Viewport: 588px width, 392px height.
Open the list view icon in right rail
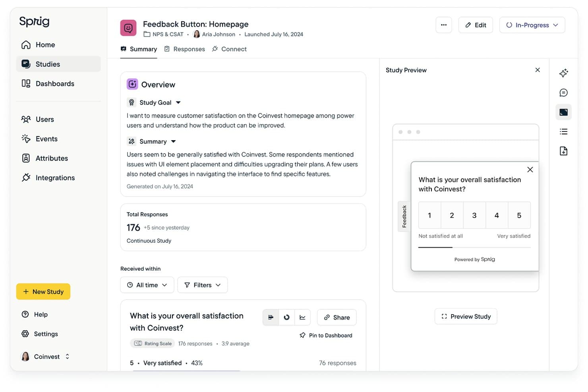pos(563,131)
